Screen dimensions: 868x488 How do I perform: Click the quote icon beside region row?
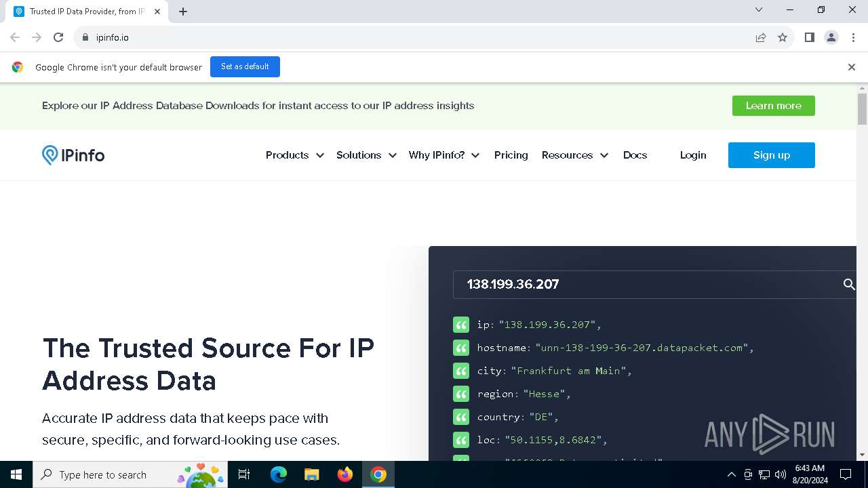pyautogui.click(x=461, y=394)
